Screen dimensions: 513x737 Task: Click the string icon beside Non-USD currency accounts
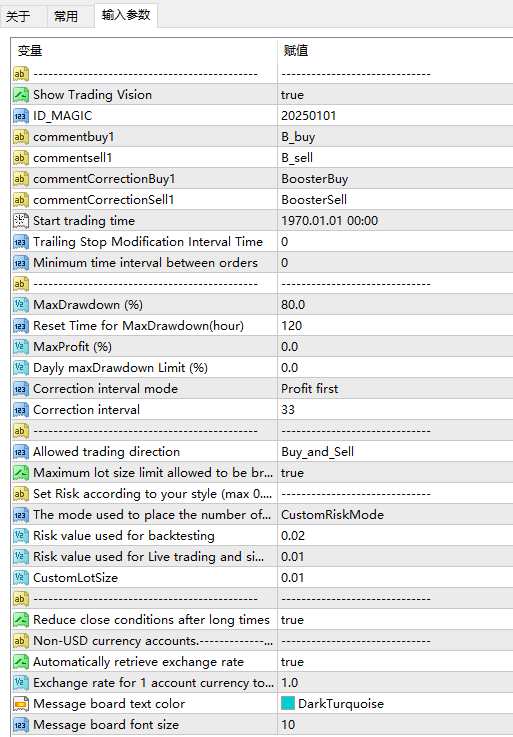[21, 641]
